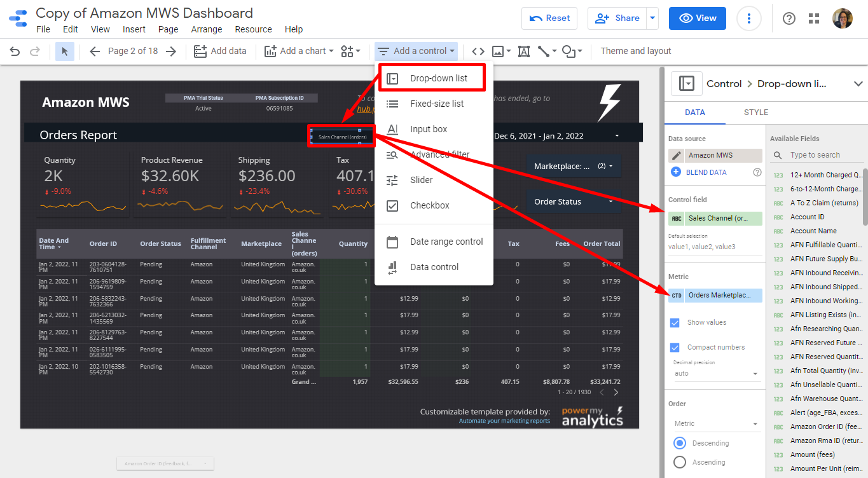Viewport: 868px width, 478px height.
Task: Uncheck the Show values checkbox
Action: (x=675, y=323)
